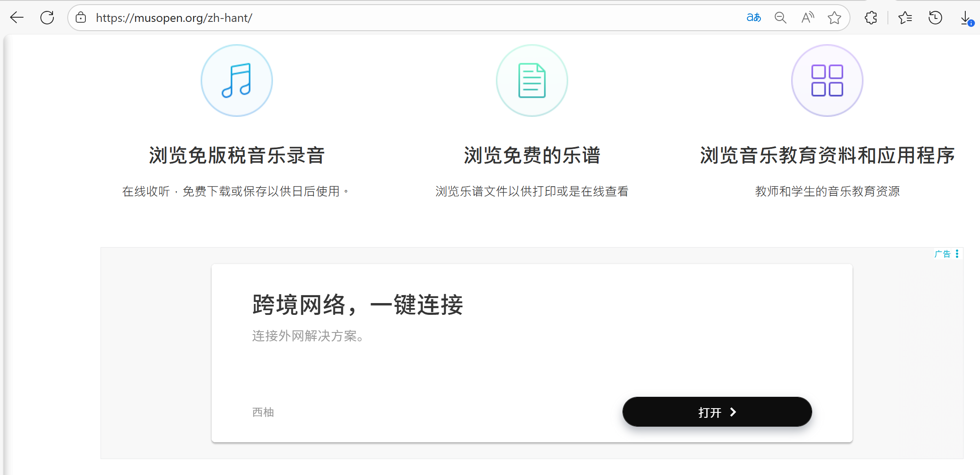
Task: Open the browser history clock icon
Action: pos(935,18)
